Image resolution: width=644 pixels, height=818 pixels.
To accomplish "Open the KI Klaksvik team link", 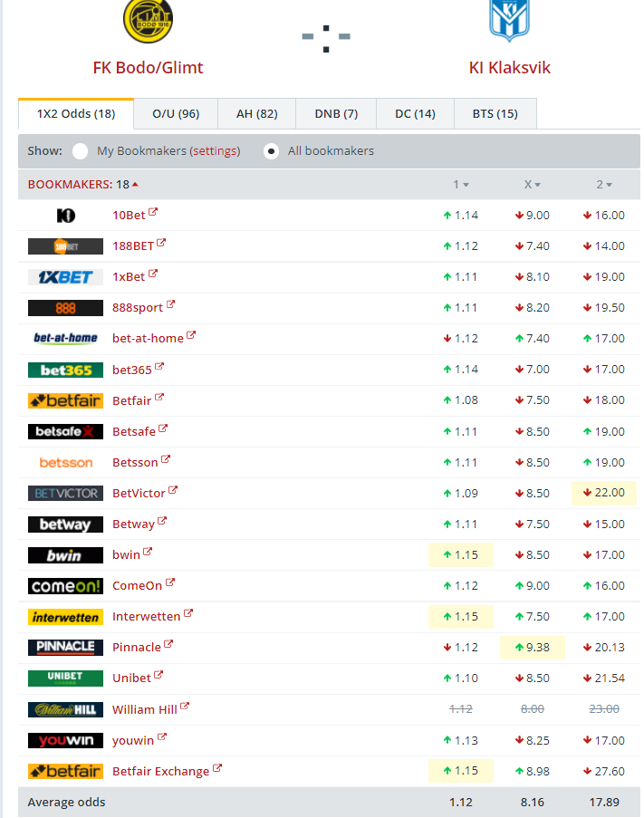I will [509, 68].
